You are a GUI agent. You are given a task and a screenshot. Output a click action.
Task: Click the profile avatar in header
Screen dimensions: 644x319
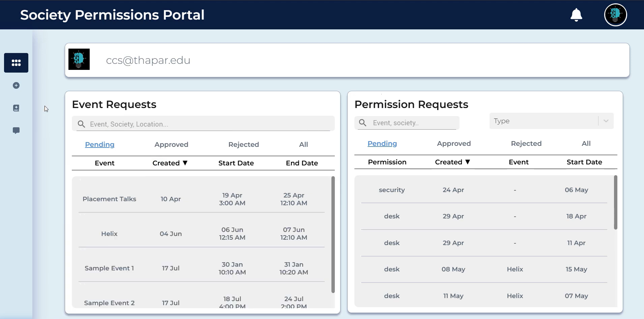coord(615,15)
